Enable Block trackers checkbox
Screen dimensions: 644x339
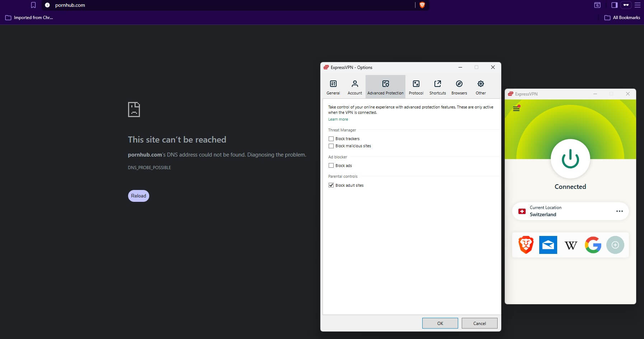[x=331, y=139]
